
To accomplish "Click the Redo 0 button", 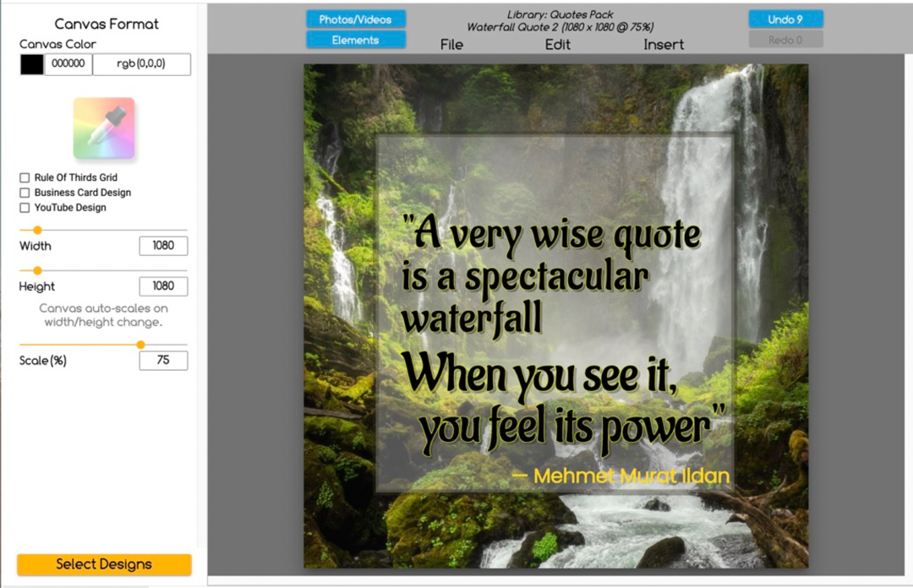I will pyautogui.click(x=785, y=40).
